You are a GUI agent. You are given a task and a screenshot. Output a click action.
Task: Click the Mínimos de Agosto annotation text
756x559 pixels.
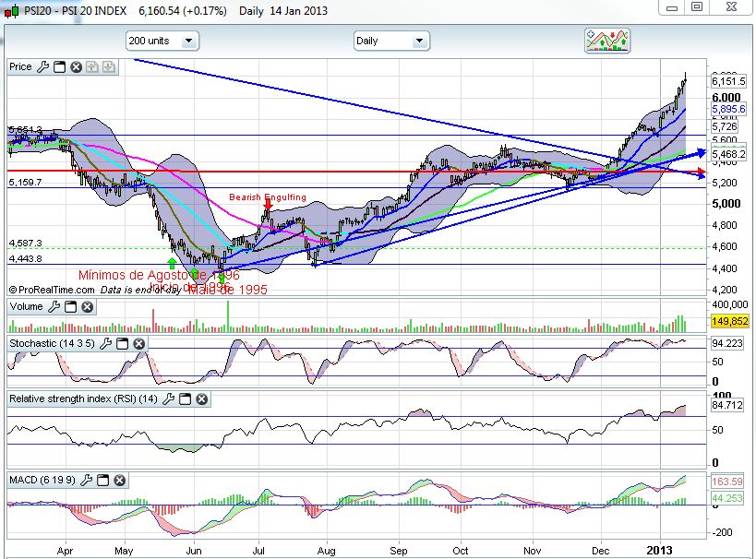point(159,275)
